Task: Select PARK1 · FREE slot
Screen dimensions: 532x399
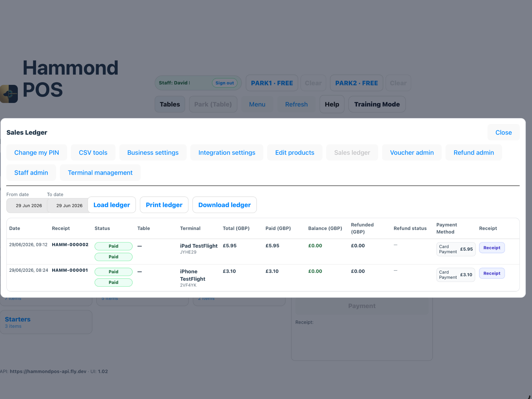Action: (x=272, y=83)
